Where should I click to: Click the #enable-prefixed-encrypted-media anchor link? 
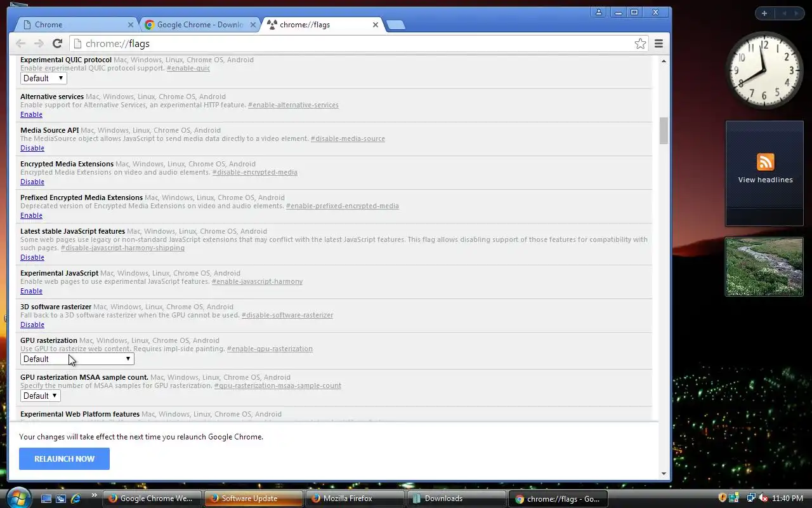[342, 206]
